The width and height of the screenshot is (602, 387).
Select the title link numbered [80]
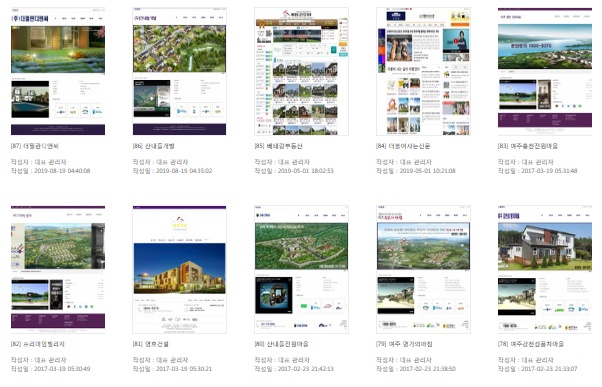click(281, 344)
